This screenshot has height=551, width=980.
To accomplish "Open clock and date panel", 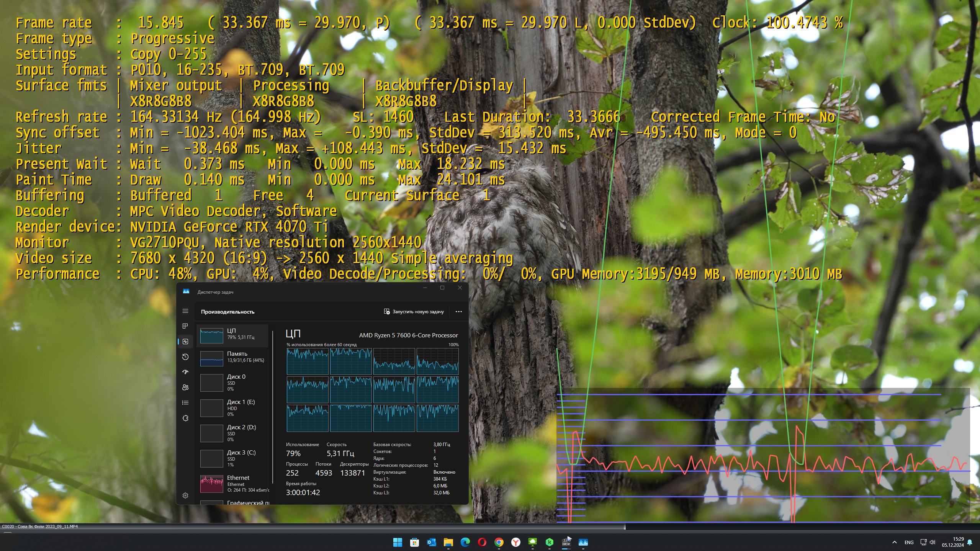I will pyautogui.click(x=953, y=542).
